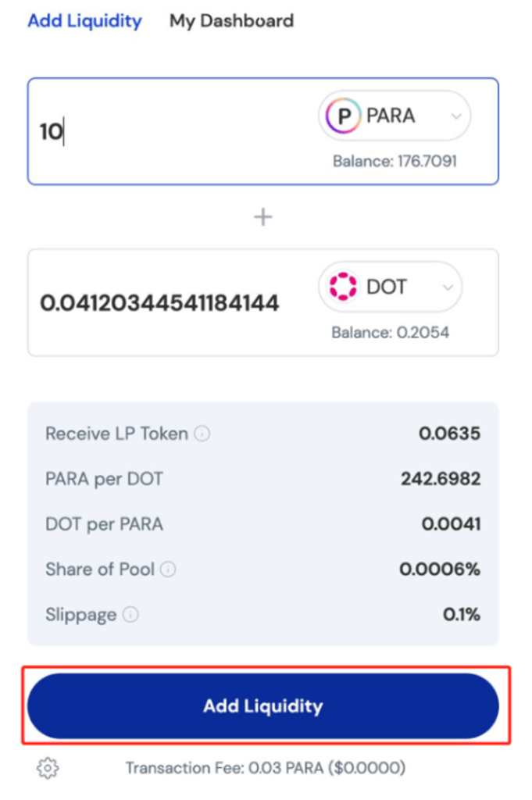
Task: Show info about Slippage
Action: tap(131, 615)
